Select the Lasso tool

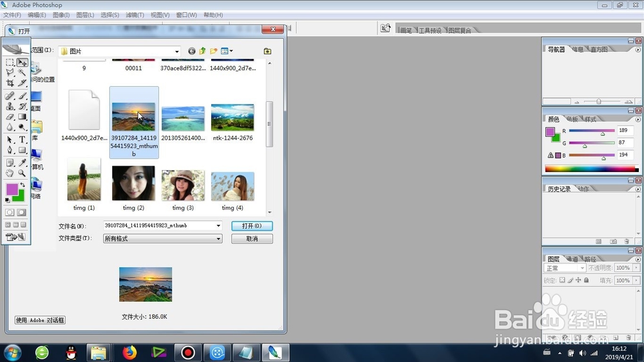click(10, 73)
